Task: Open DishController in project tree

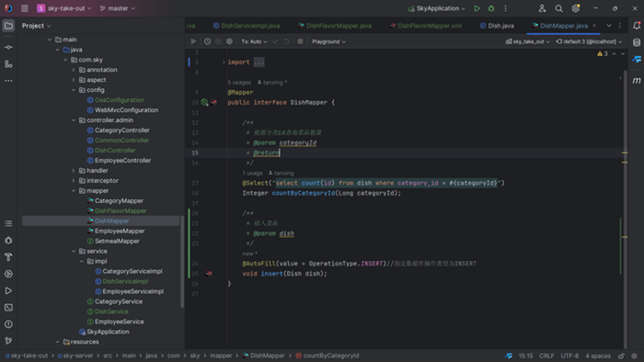Action: (115, 151)
